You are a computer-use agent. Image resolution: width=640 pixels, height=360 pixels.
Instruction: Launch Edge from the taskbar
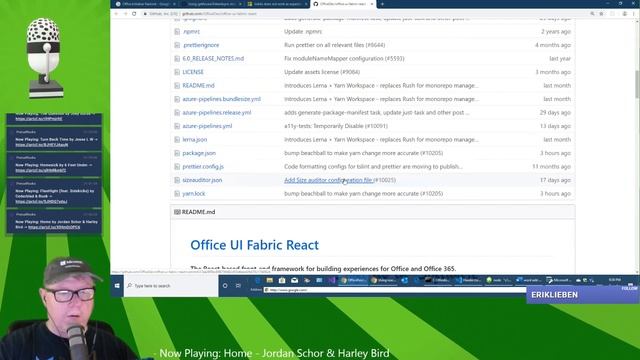pos(257,280)
